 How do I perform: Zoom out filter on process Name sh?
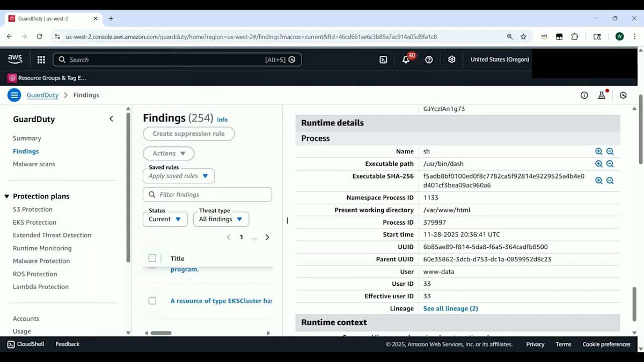coord(610,152)
